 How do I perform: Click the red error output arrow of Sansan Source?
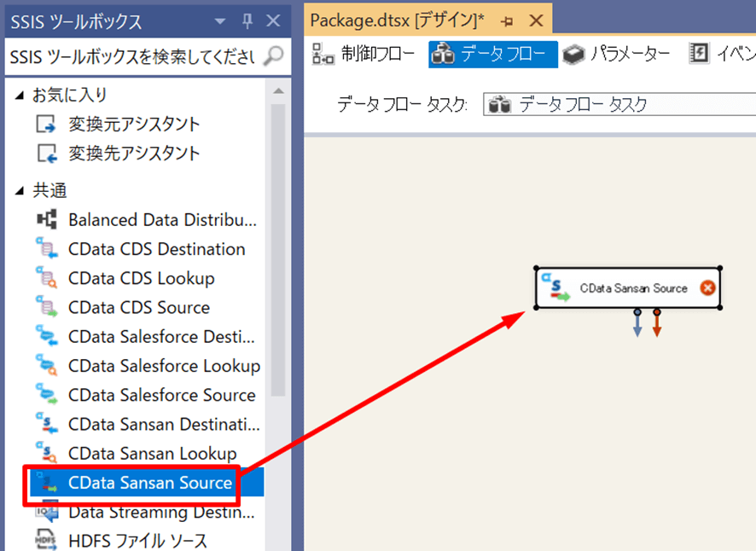pyautogui.click(x=657, y=323)
